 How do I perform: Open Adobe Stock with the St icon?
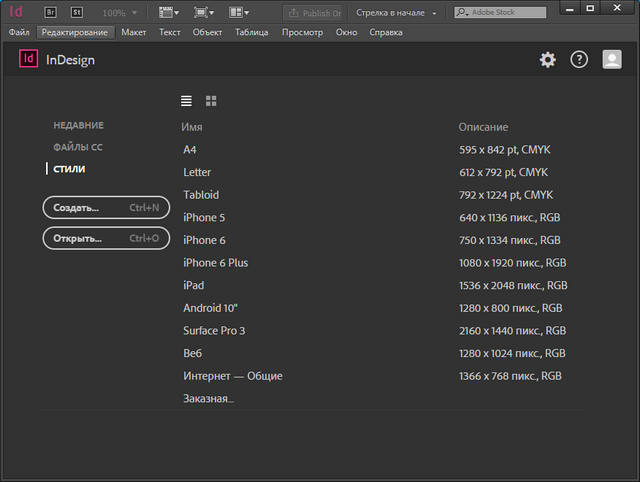point(75,13)
